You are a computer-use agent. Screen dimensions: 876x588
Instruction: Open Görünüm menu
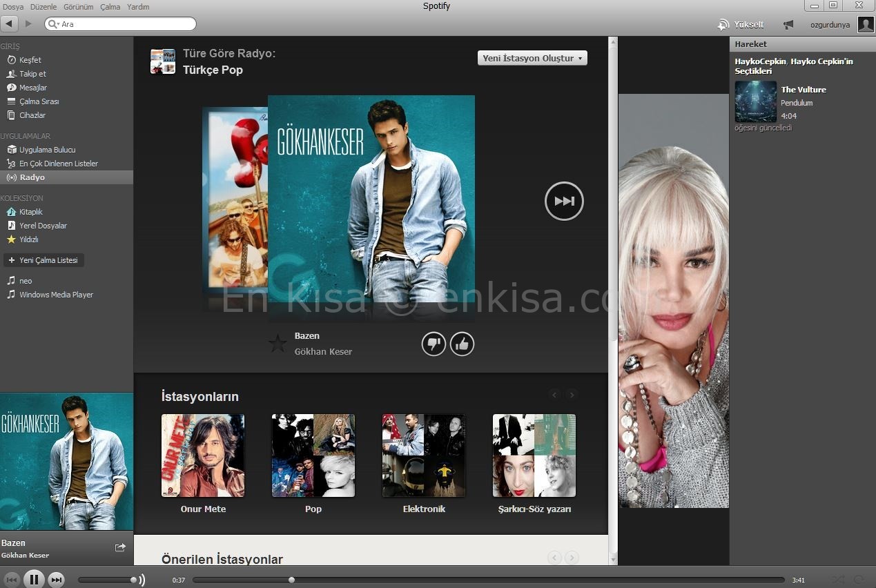coord(78,7)
